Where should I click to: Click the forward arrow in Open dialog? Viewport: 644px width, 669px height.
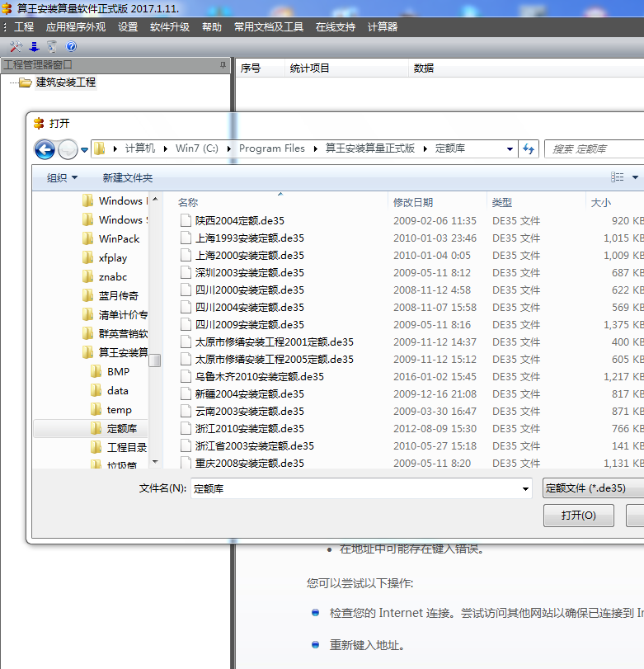coord(68,149)
